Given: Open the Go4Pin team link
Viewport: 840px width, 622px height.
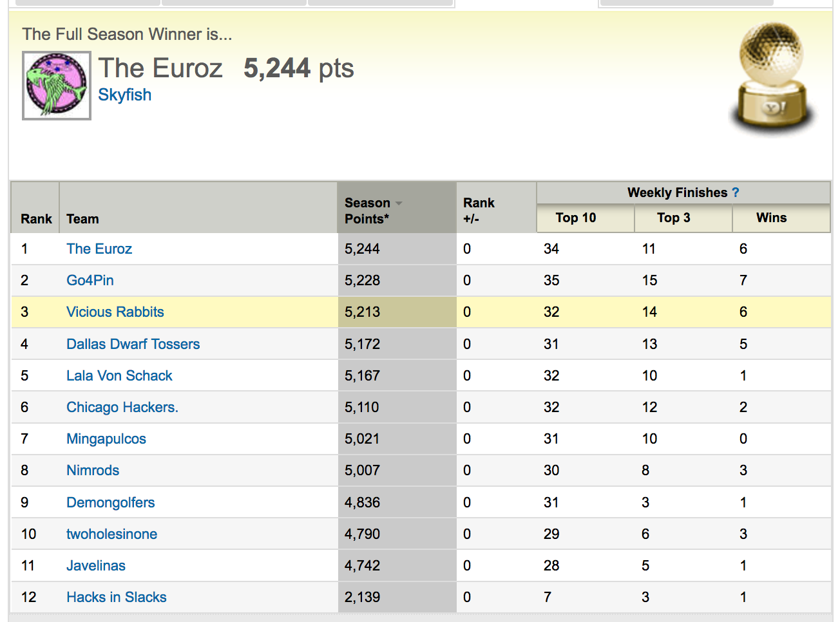Looking at the screenshot, I should (90, 281).
